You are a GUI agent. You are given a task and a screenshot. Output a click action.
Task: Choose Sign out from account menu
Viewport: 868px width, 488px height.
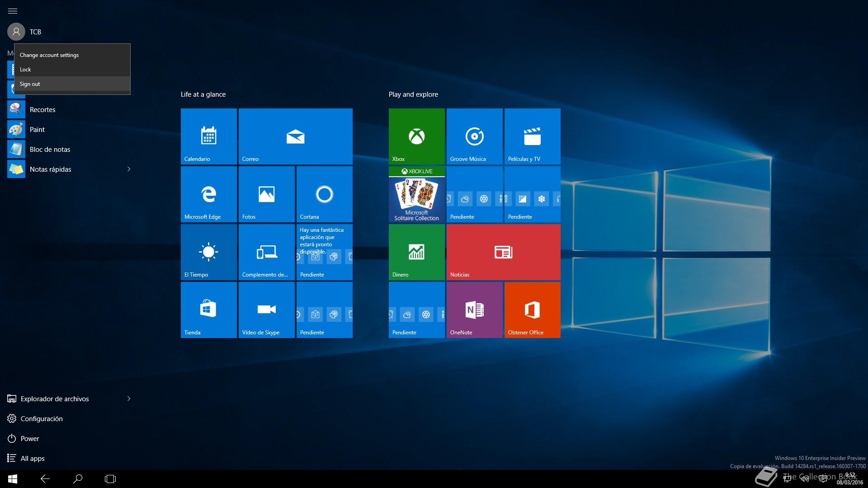[72, 84]
